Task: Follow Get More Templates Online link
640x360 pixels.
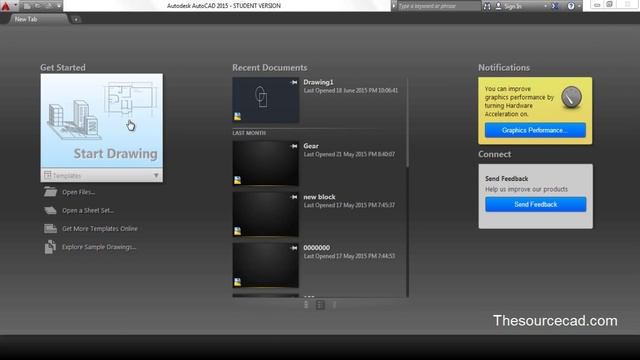Action: (100, 229)
